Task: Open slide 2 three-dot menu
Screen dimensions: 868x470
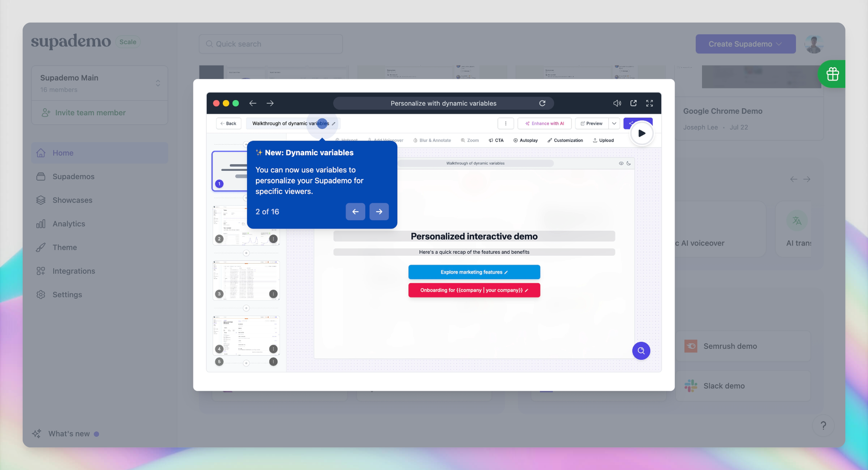Action: [273, 239]
